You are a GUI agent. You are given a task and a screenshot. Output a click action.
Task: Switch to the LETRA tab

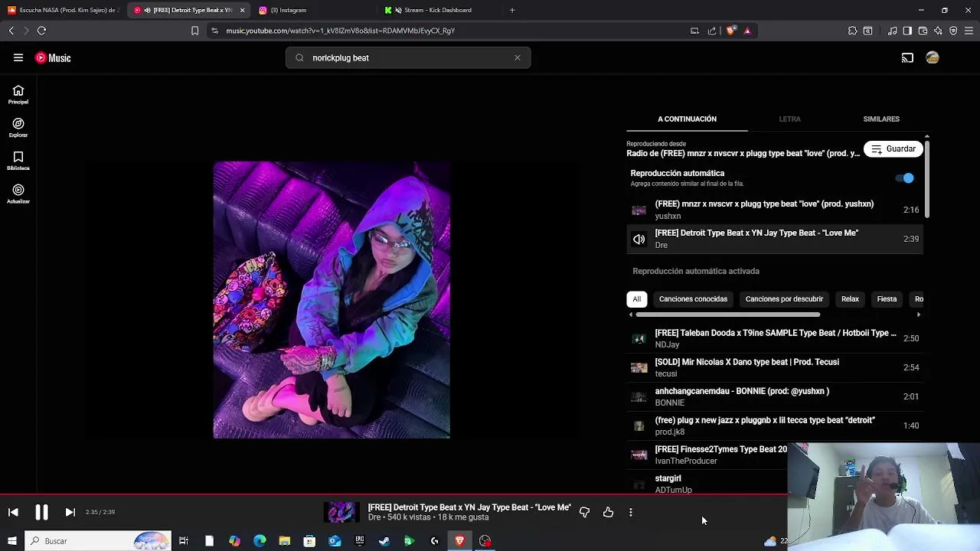[789, 119]
